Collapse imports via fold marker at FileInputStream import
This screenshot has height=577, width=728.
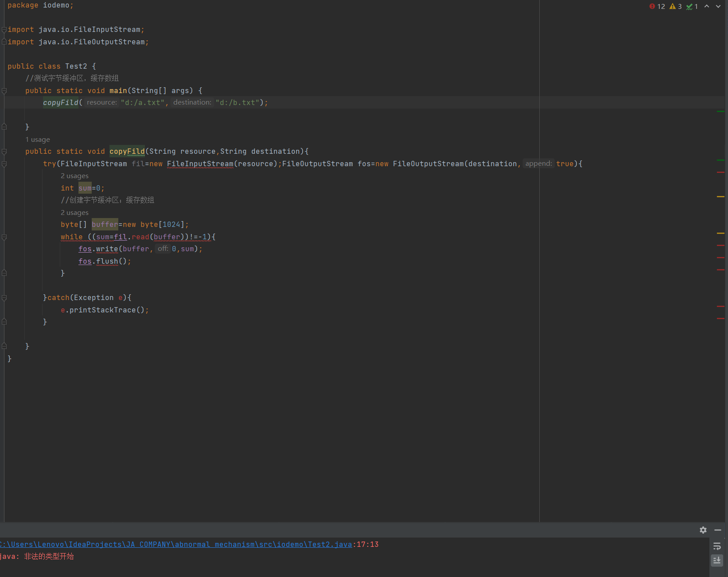[x=4, y=30]
